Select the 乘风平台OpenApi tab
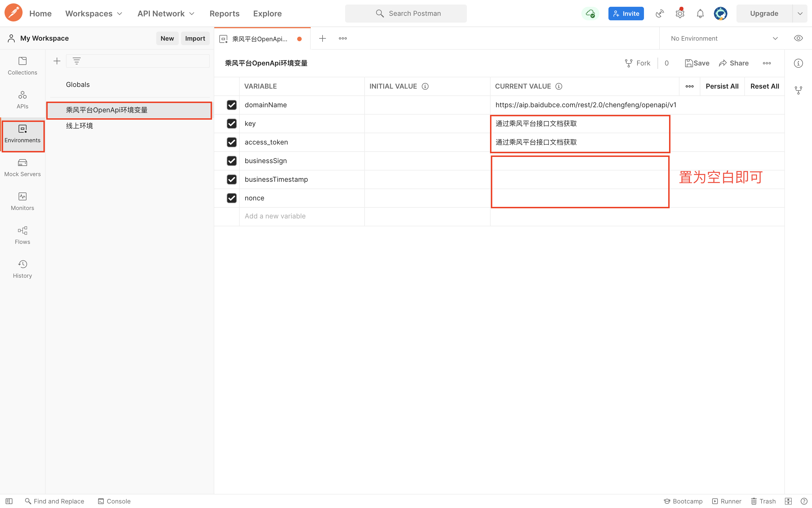The image size is (812, 508). [262, 39]
